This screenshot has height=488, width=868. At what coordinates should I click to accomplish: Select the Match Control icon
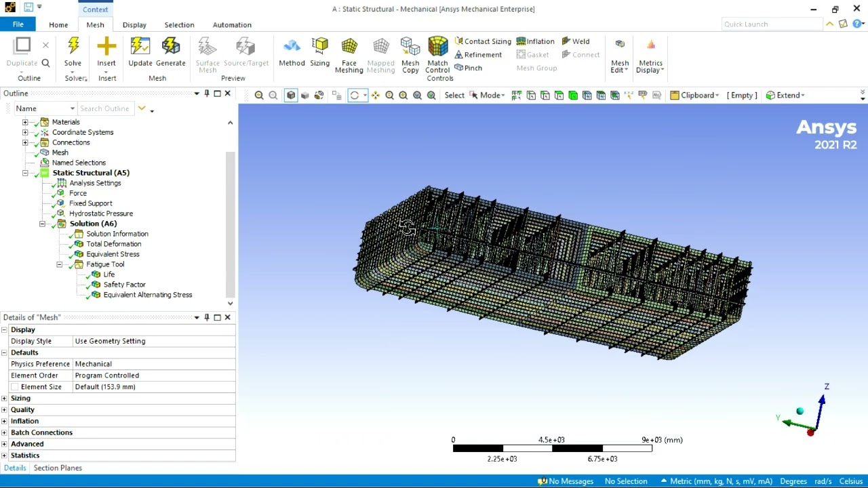coord(438,46)
